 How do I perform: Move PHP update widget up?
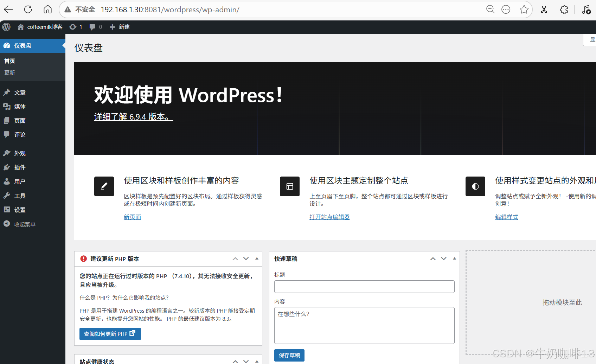235,259
